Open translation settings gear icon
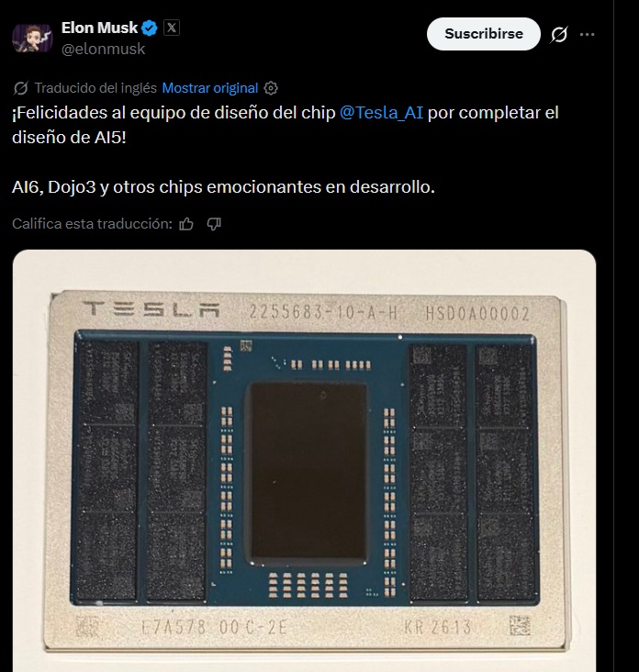639x672 pixels. 271,88
